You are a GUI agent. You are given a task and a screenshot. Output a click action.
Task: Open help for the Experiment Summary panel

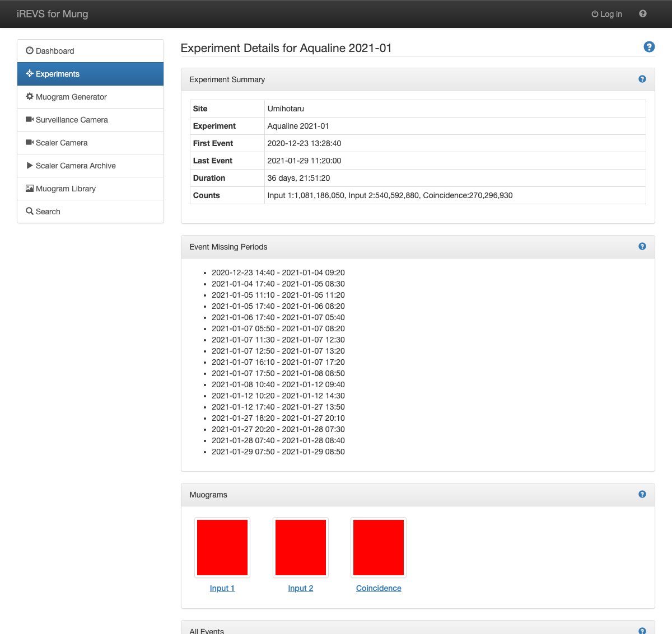pos(642,79)
